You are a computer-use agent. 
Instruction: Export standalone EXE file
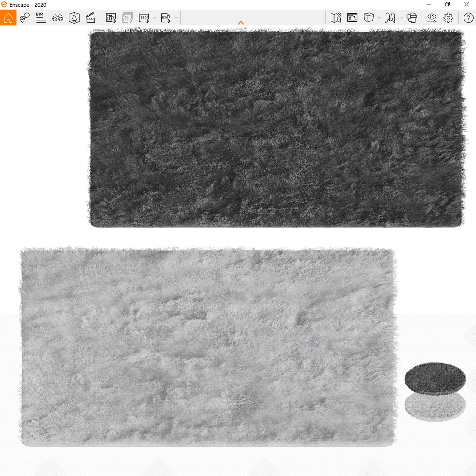(166, 18)
